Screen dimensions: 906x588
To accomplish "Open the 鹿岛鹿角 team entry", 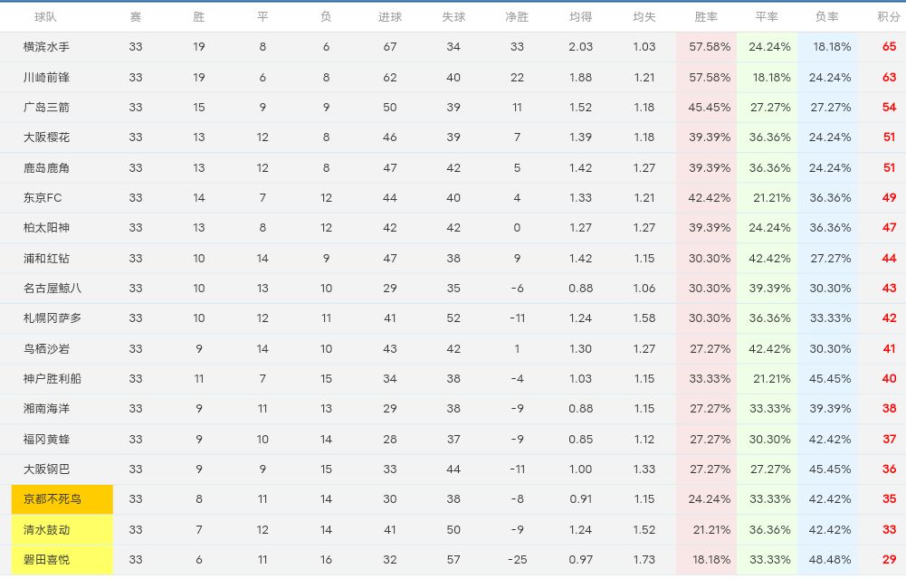I will click(46, 168).
